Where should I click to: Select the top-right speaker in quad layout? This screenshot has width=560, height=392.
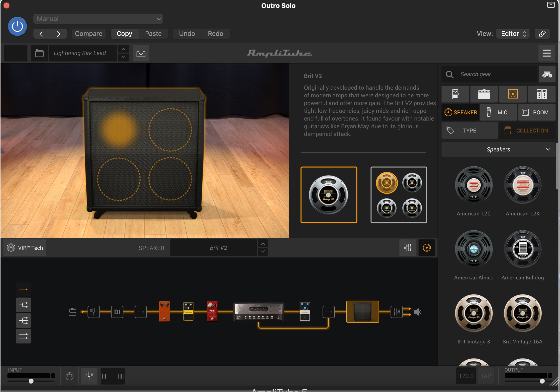pyautogui.click(x=412, y=183)
